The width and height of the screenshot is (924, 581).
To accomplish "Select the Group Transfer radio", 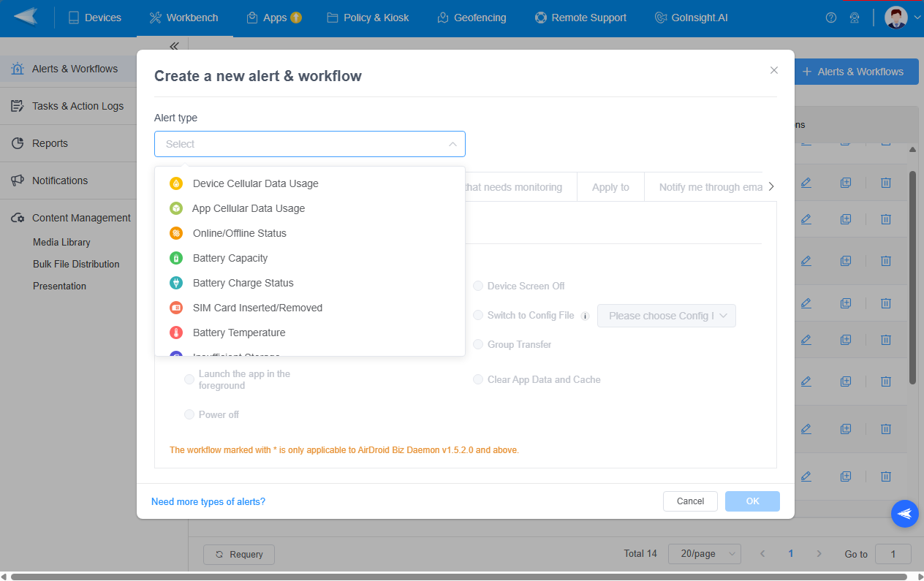I will click(x=478, y=344).
